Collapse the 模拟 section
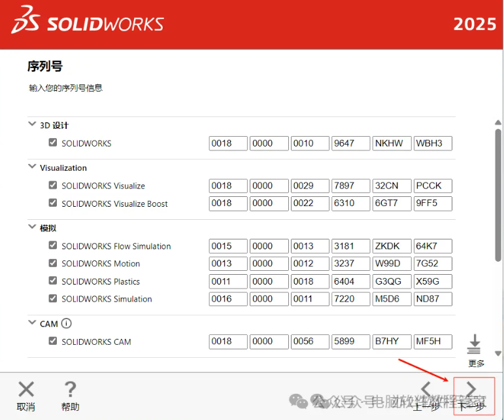 click(32, 227)
